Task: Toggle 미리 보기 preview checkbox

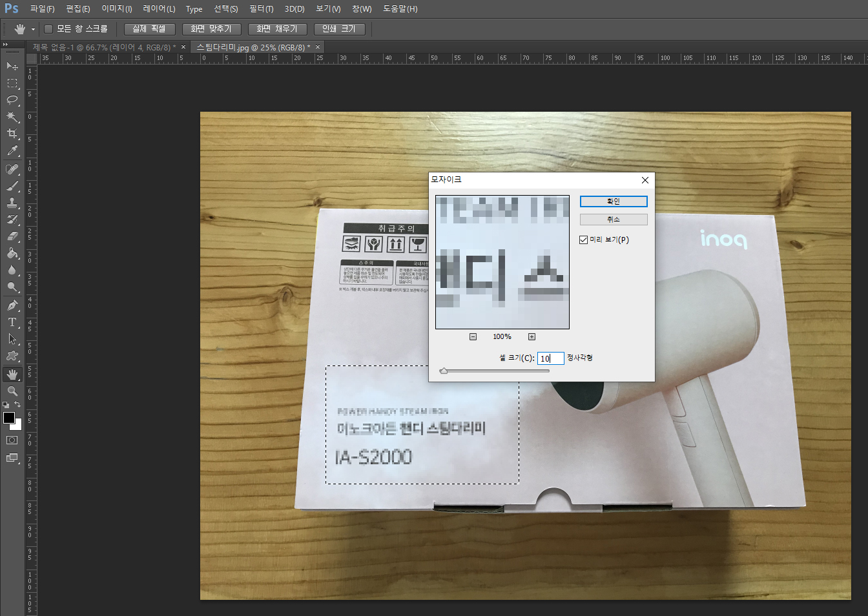Action: tap(584, 240)
